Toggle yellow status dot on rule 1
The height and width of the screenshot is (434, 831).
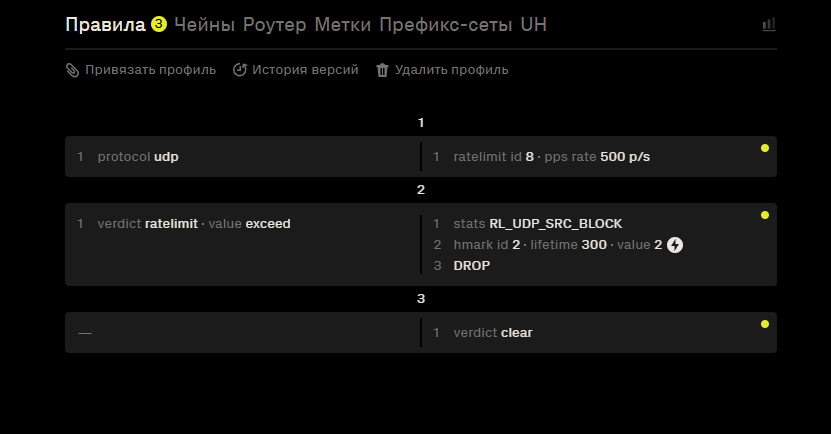(765, 148)
